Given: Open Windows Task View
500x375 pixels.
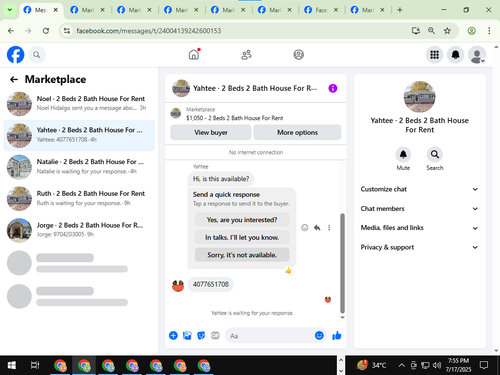Looking at the screenshot, I should pos(35,366).
